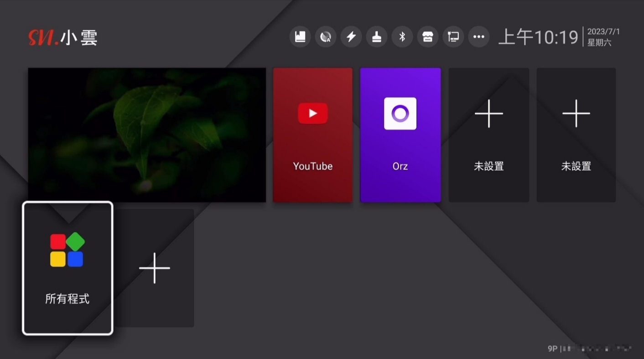
Task: Add app to first 未設置 tile
Action: click(x=488, y=135)
